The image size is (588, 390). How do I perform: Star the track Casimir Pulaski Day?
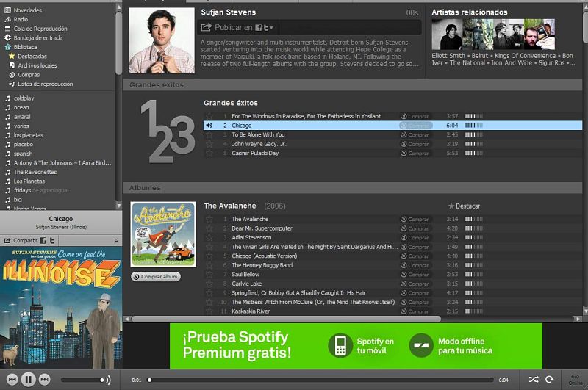[x=209, y=154]
